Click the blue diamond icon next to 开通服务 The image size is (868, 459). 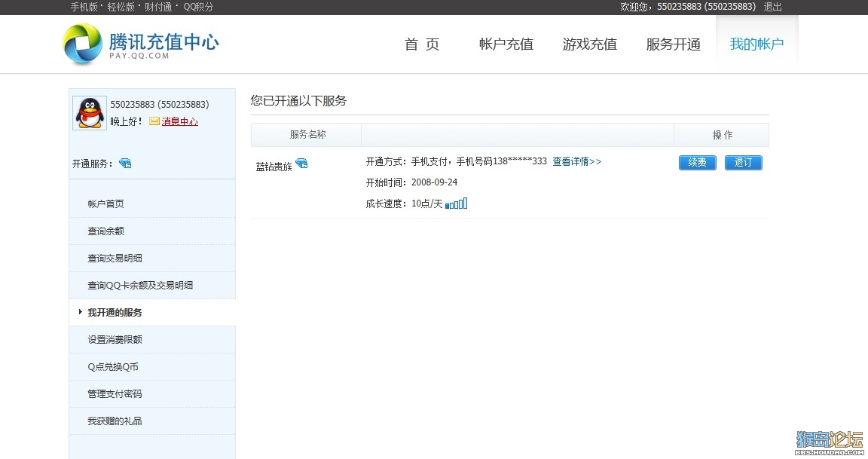(125, 164)
